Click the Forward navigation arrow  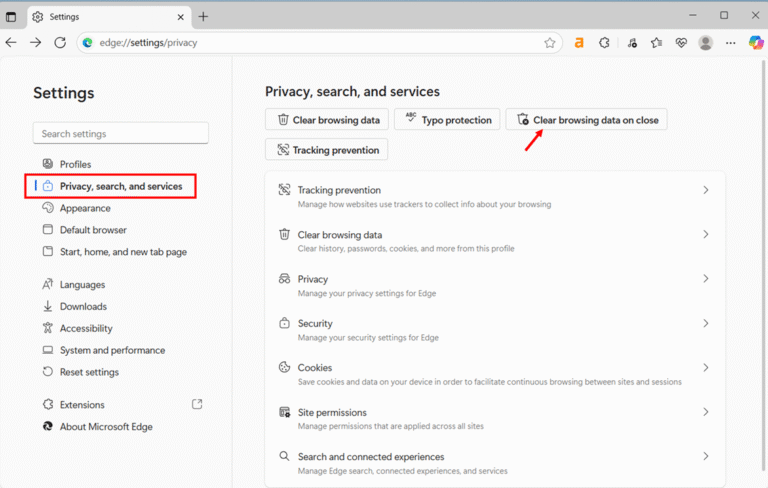[x=35, y=43]
